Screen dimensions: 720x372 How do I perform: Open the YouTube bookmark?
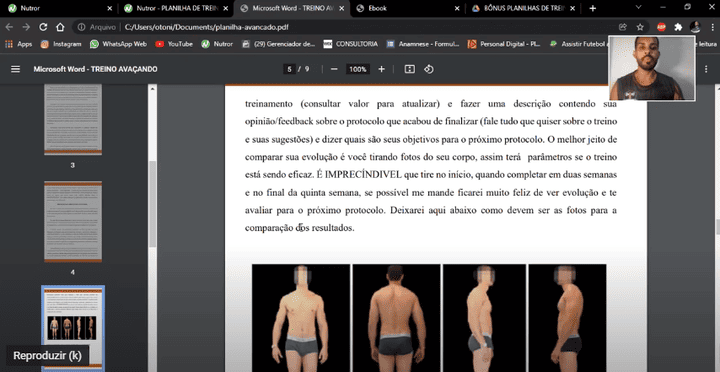174,44
